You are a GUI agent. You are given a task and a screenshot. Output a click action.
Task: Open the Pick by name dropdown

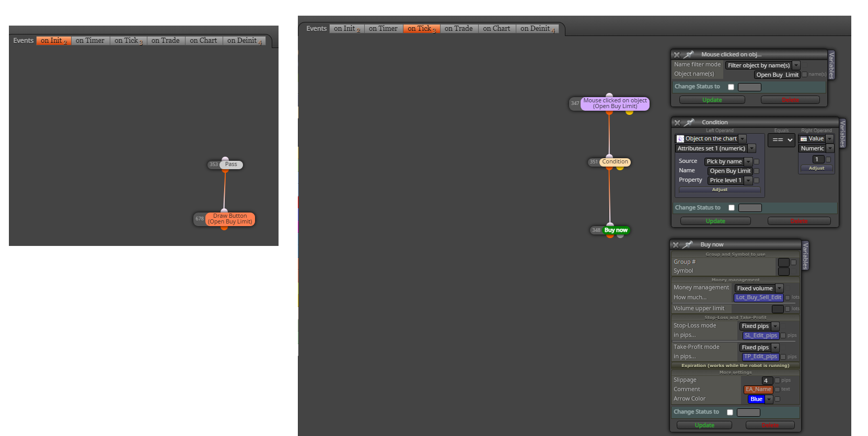[728, 162]
